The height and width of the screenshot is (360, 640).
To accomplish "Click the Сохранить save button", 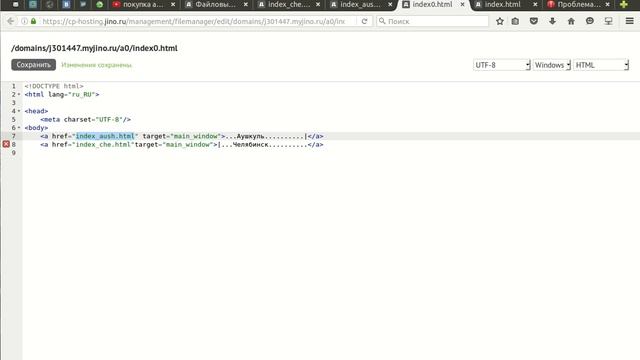I will (33, 64).
